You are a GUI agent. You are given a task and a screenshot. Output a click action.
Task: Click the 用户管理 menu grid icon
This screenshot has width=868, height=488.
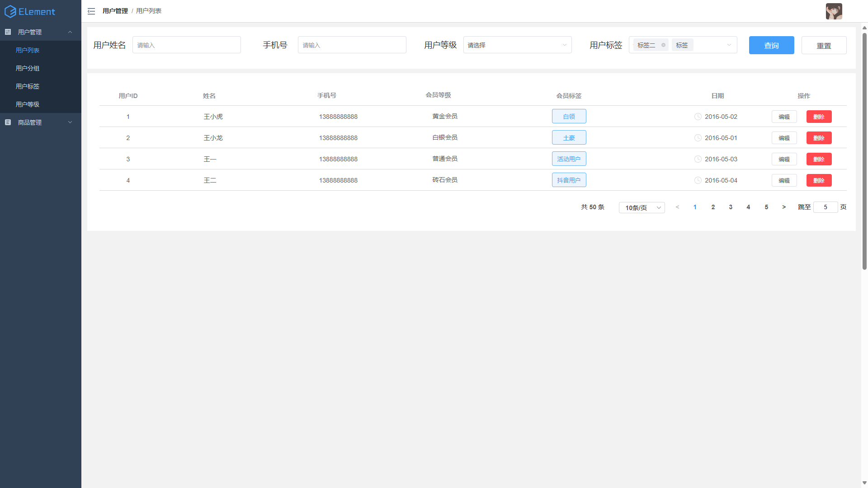point(8,32)
